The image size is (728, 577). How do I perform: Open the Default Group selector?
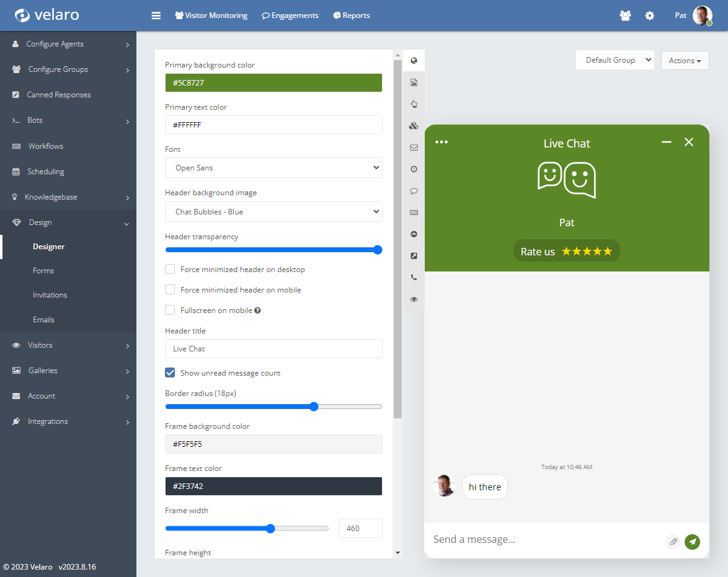tap(615, 60)
